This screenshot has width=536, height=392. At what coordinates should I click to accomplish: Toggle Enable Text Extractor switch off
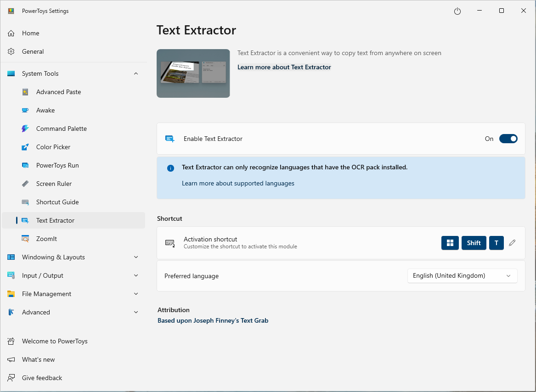(x=508, y=139)
